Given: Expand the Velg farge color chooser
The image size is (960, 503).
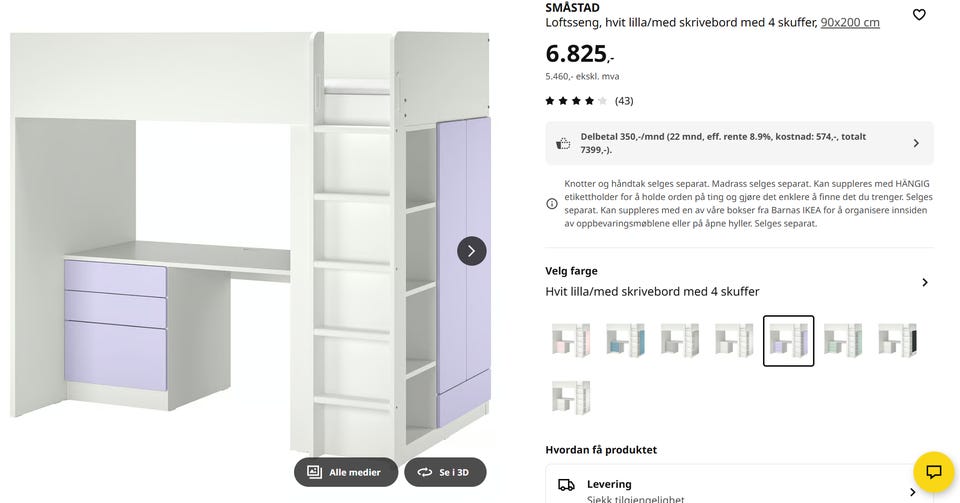Looking at the screenshot, I should 924,282.
